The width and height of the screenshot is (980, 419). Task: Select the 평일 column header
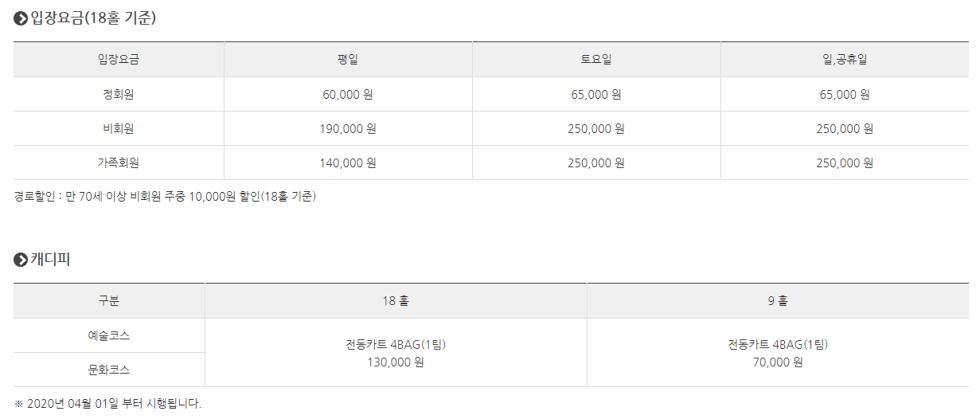point(348,60)
